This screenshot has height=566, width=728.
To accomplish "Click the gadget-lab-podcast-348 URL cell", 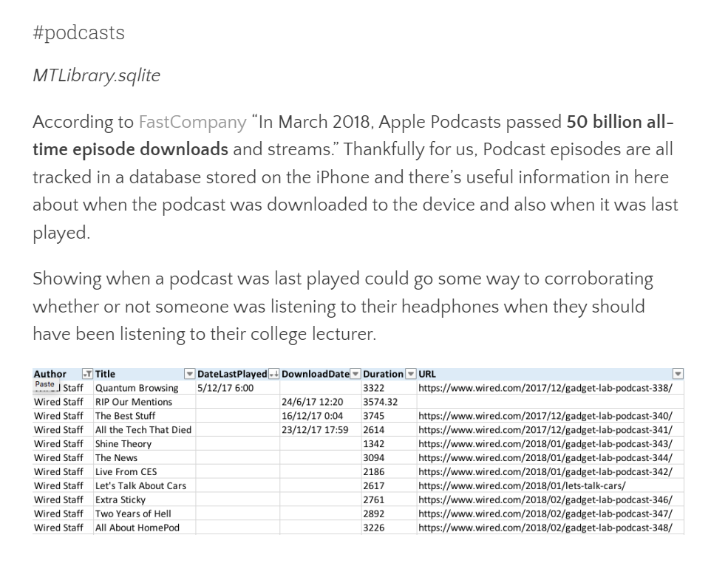I will point(545,528).
